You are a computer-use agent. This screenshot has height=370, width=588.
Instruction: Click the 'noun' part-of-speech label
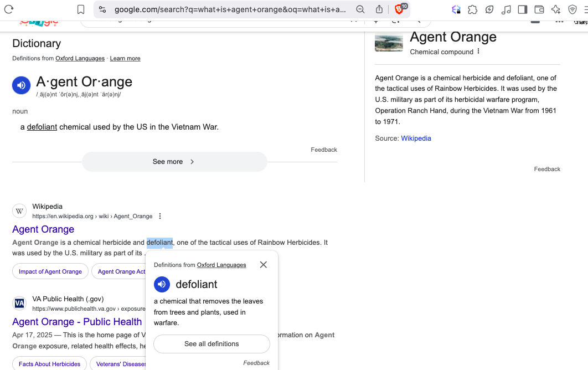pyautogui.click(x=20, y=111)
